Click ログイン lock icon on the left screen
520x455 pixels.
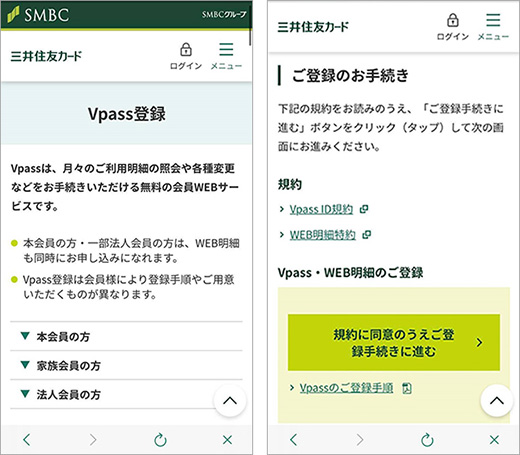pyautogui.click(x=186, y=50)
